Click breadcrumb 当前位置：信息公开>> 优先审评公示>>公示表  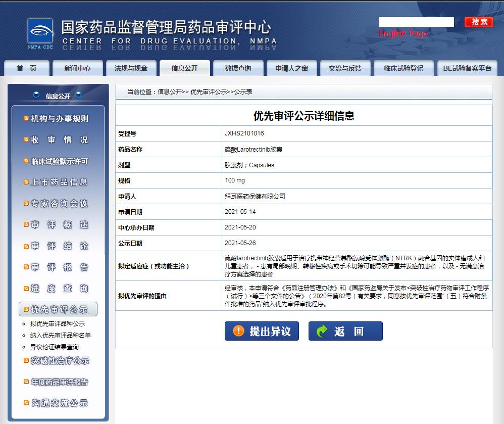point(190,91)
